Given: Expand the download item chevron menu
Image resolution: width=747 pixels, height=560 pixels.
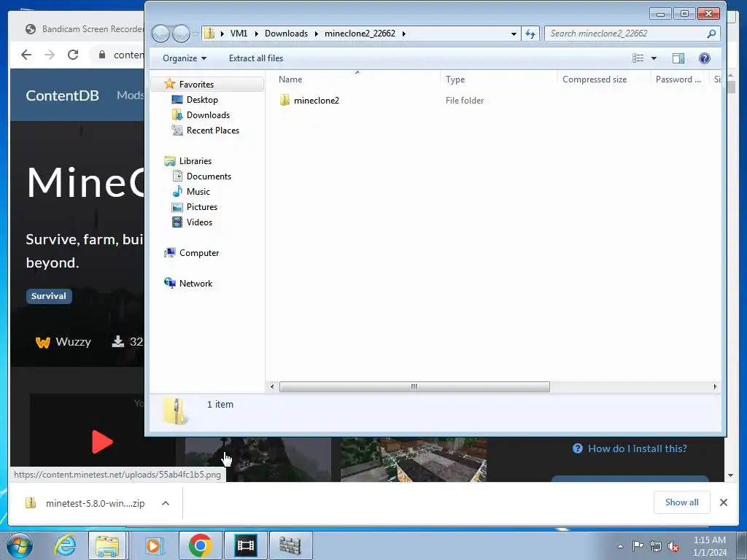Looking at the screenshot, I should pos(166,503).
